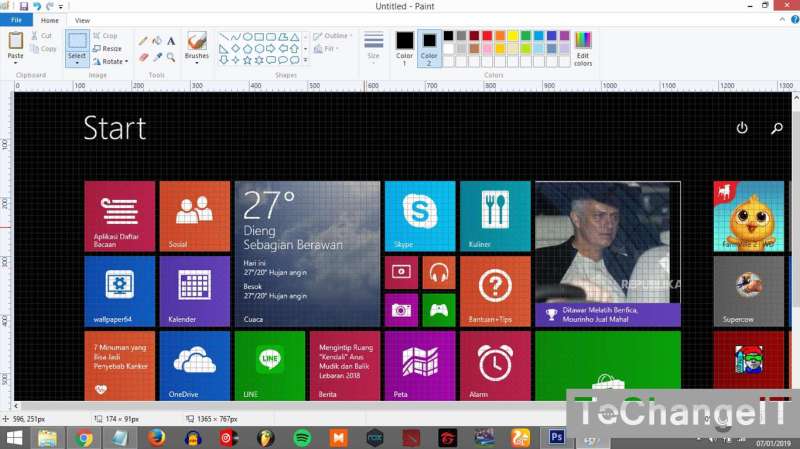Pick the red color swatch
The image size is (800, 449).
pos(487,36)
